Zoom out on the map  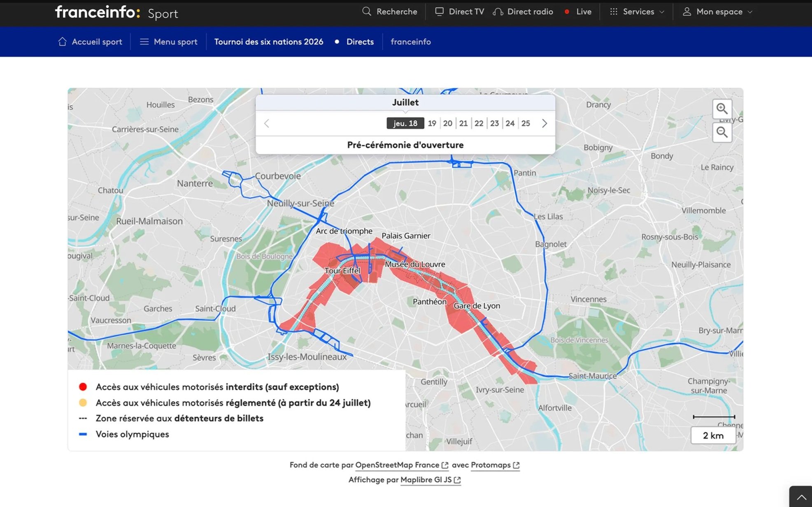point(722,132)
